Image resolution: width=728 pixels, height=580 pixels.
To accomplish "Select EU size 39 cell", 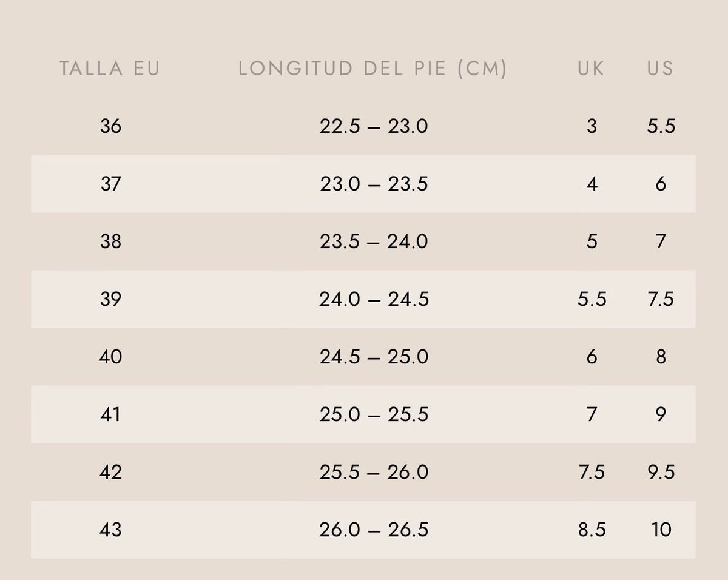I will pyautogui.click(x=110, y=299).
